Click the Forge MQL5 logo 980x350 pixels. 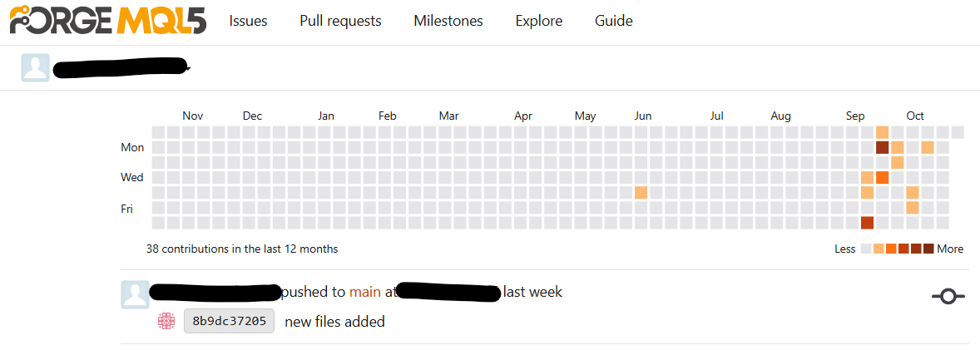[x=108, y=20]
